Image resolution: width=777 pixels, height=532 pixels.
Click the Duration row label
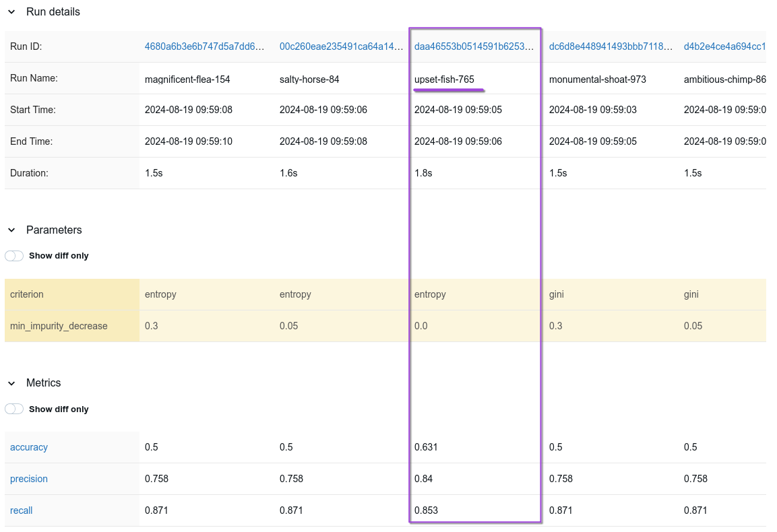coord(29,173)
